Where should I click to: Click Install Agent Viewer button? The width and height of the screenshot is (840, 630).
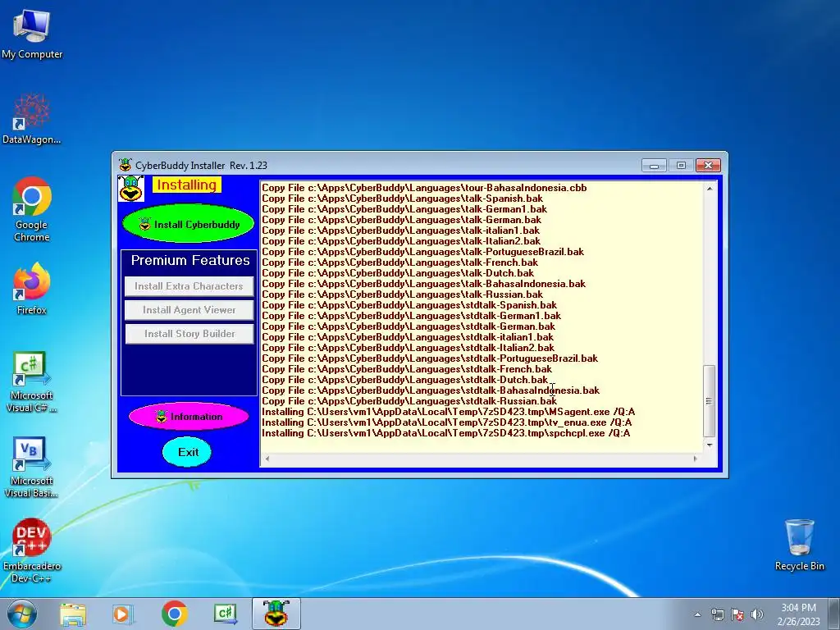[x=189, y=309]
